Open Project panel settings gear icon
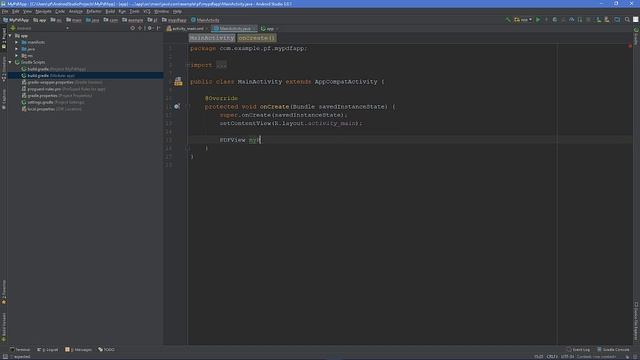The height and width of the screenshot is (360, 640). coord(150,28)
